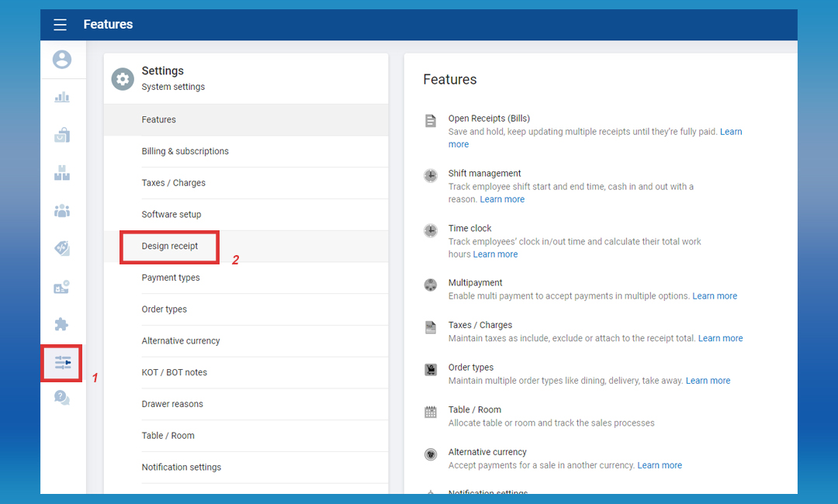Open the bar chart reports icon

pos(62,97)
